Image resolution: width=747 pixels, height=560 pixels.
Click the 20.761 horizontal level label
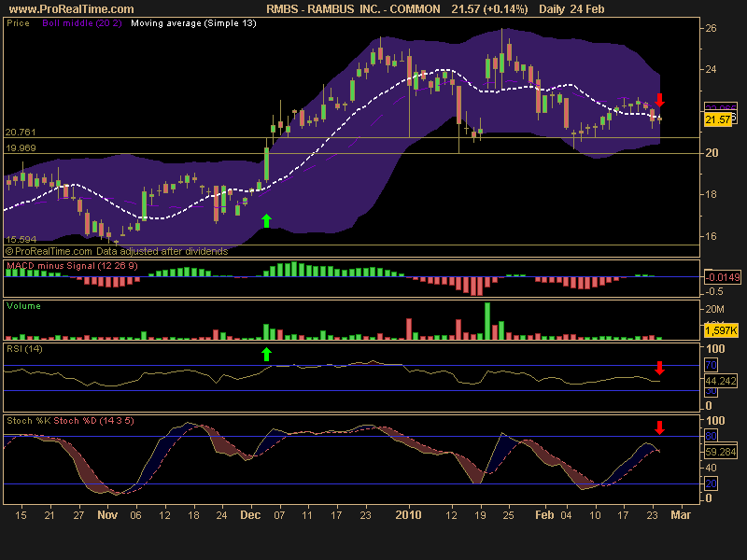[21, 133]
